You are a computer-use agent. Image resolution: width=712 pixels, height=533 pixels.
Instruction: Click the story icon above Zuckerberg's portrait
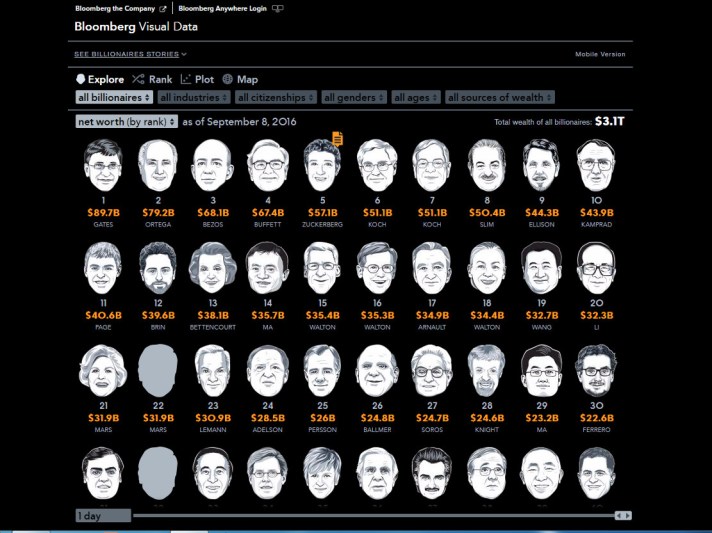click(338, 139)
